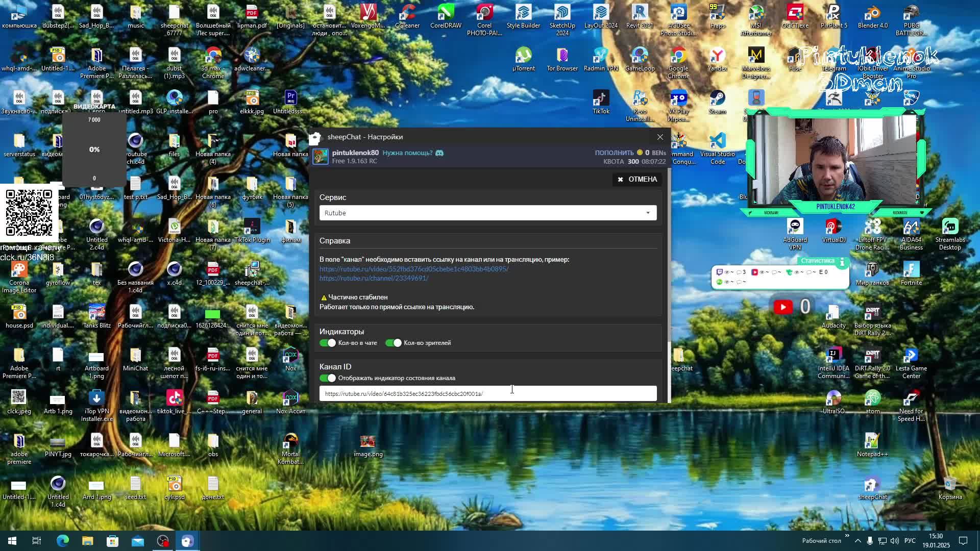Click the Discord icon next to help link

439,153
